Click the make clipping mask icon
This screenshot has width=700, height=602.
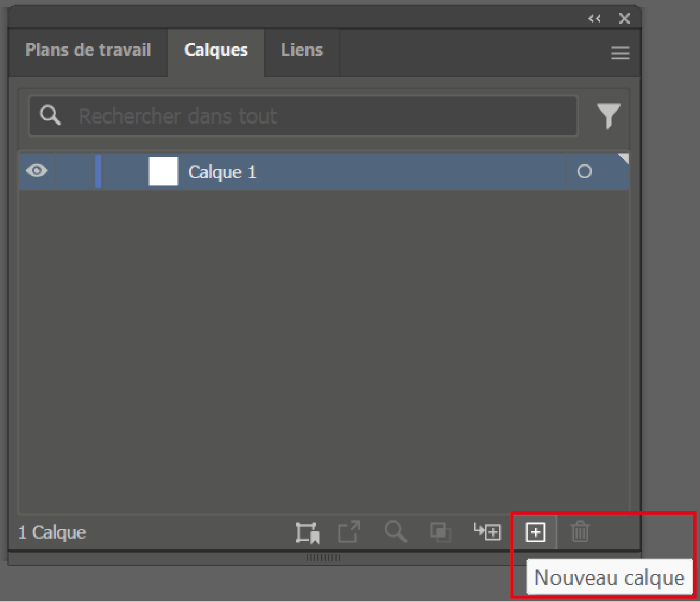click(x=440, y=532)
